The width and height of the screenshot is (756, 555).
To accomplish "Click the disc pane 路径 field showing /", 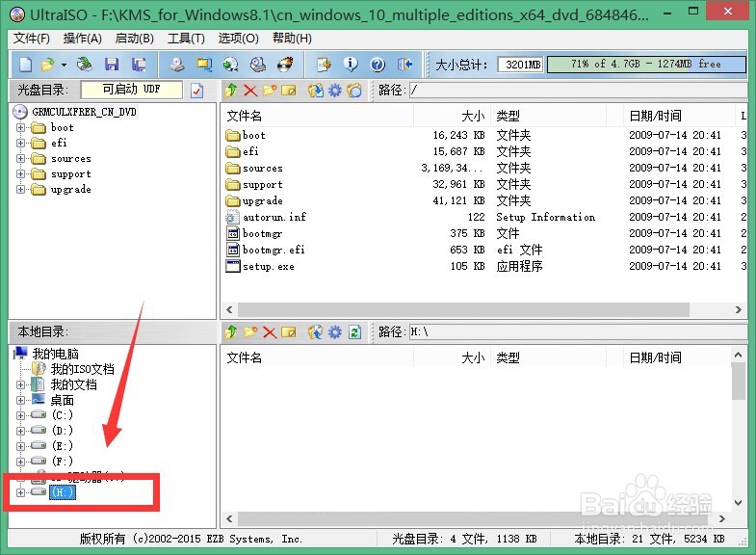I will tap(579, 91).
